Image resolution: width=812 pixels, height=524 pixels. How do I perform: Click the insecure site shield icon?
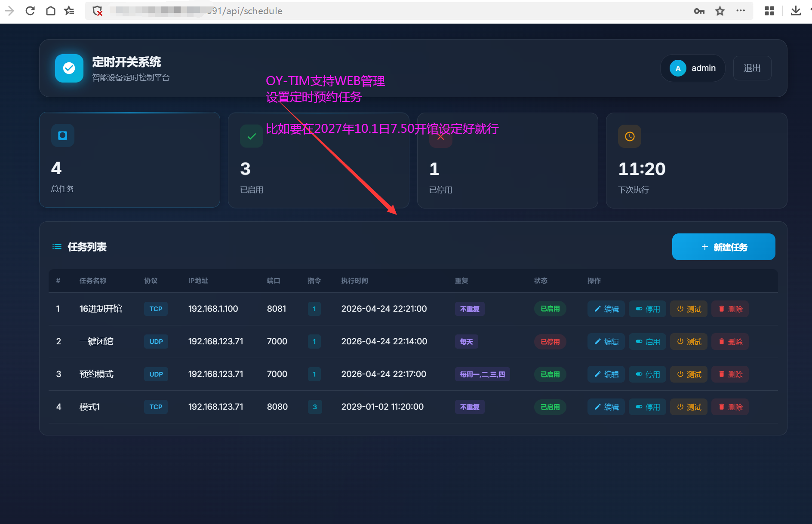(x=98, y=11)
